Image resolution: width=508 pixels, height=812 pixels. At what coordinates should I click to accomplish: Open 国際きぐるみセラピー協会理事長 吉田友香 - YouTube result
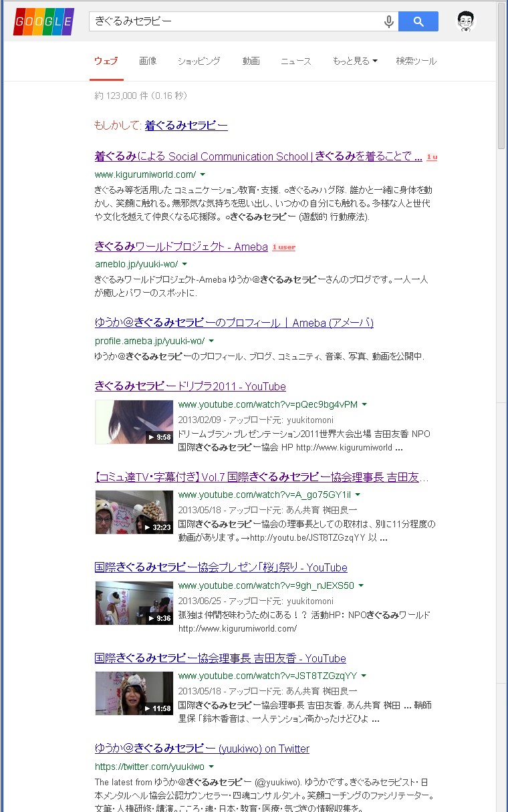221,658
